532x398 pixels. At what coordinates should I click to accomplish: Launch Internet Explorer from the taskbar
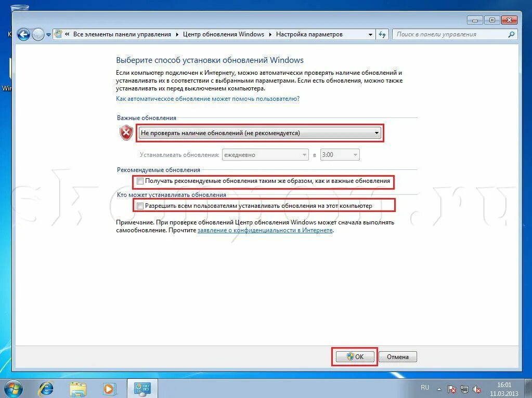click(x=46, y=389)
